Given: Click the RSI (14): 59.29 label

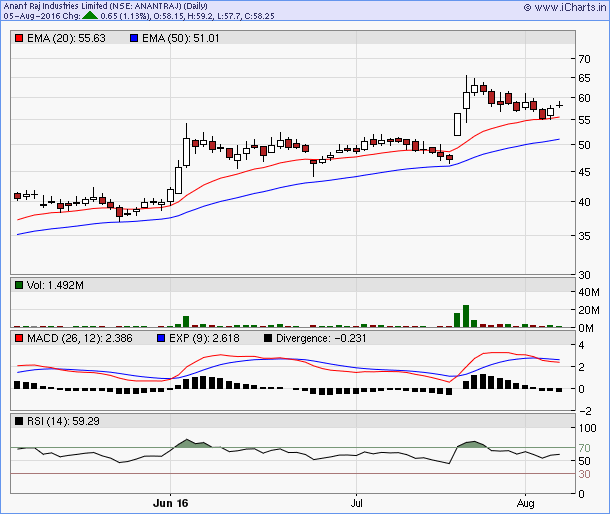Looking at the screenshot, I should click(63, 421).
